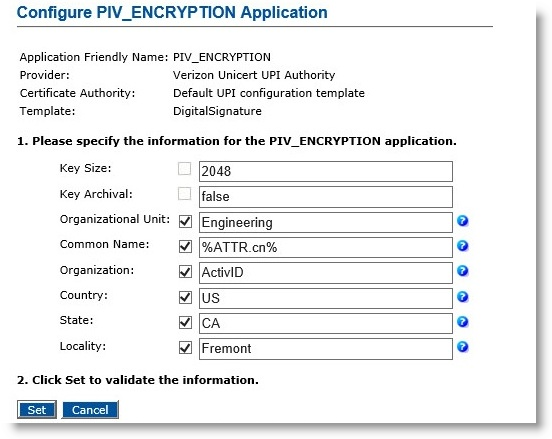Open help icon for Organizational Unit
552x439 pixels.
coord(462,221)
